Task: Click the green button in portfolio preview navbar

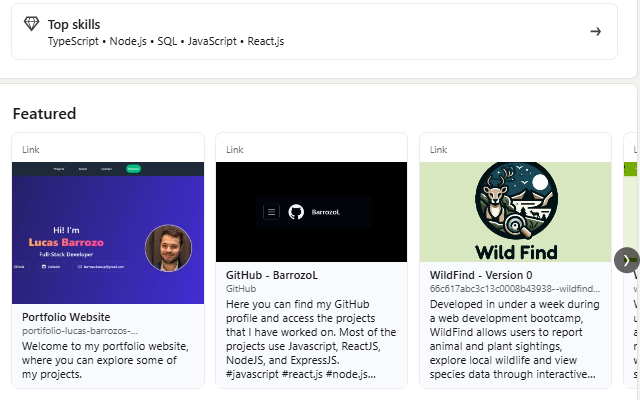Action: tap(134, 170)
